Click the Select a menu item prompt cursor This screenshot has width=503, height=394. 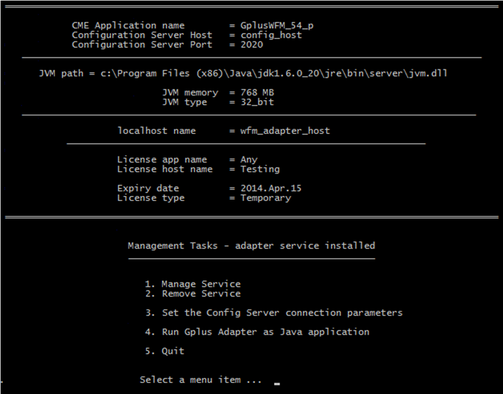277,384
